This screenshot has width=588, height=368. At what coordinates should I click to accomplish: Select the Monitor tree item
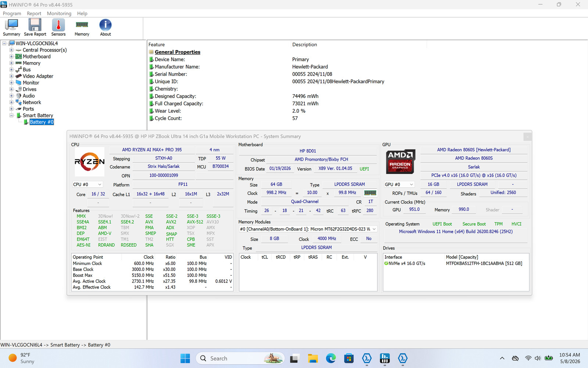[x=31, y=83]
